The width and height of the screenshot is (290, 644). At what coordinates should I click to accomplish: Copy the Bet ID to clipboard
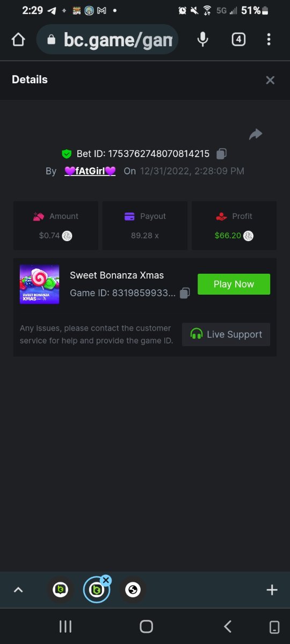coord(221,154)
